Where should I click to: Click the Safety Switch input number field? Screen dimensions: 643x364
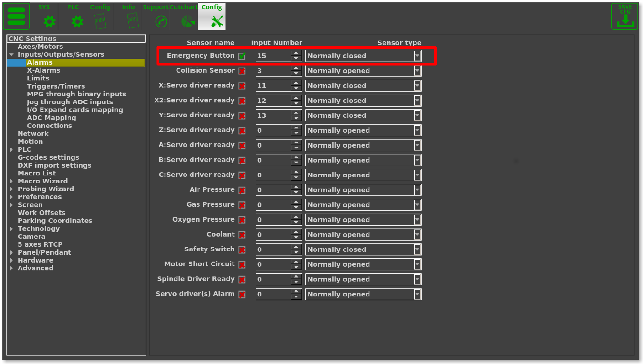[273, 249]
